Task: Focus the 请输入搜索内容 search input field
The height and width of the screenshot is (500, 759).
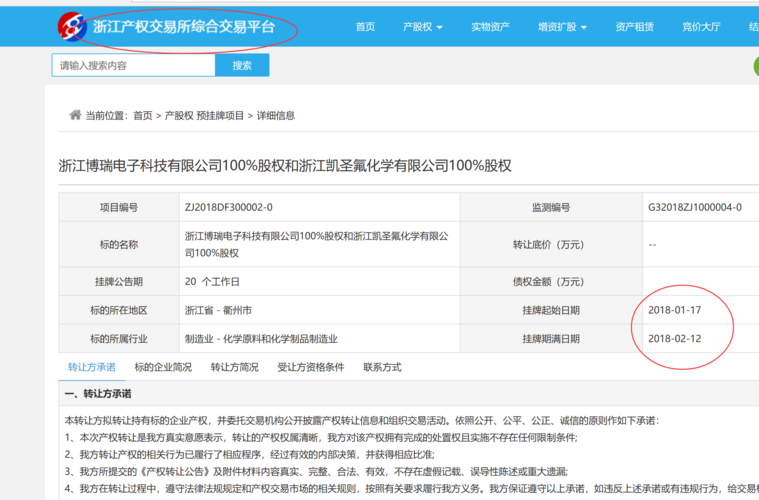Action: coord(133,66)
